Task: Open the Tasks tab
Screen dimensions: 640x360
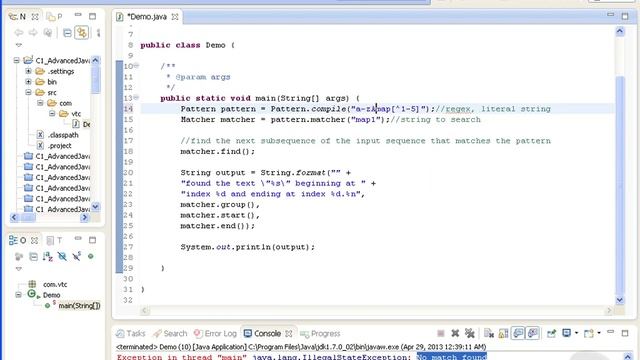Action: pos(131,333)
